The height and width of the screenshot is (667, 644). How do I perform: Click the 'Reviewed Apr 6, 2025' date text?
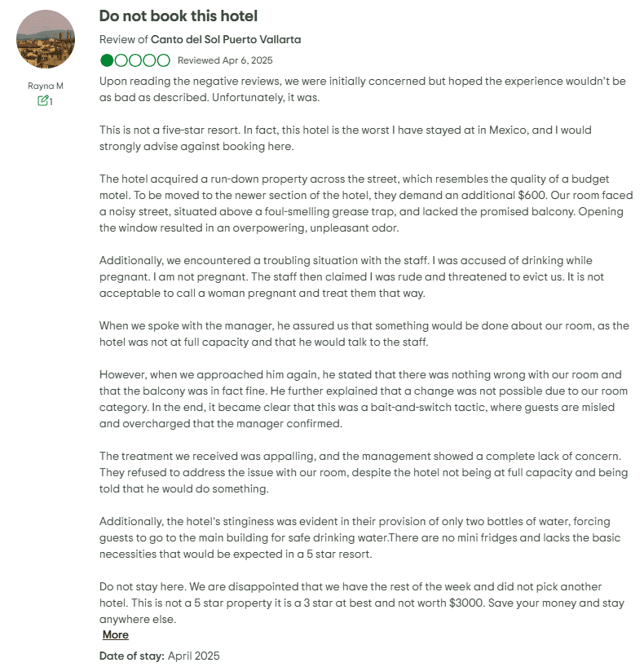(x=225, y=60)
